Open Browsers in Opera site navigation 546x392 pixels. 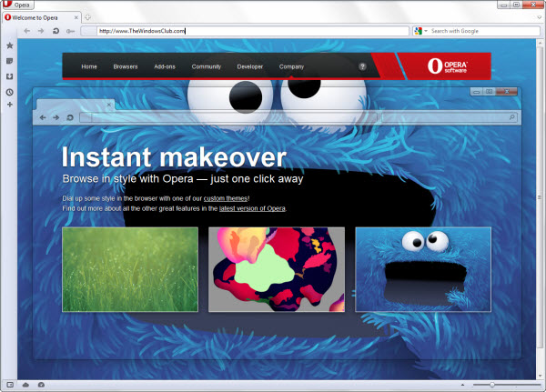[126, 66]
